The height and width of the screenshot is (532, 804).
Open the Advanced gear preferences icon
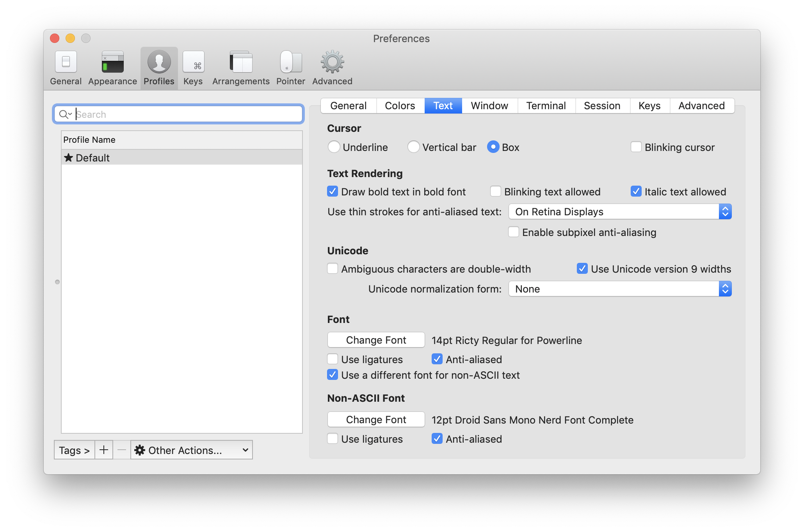click(x=332, y=62)
